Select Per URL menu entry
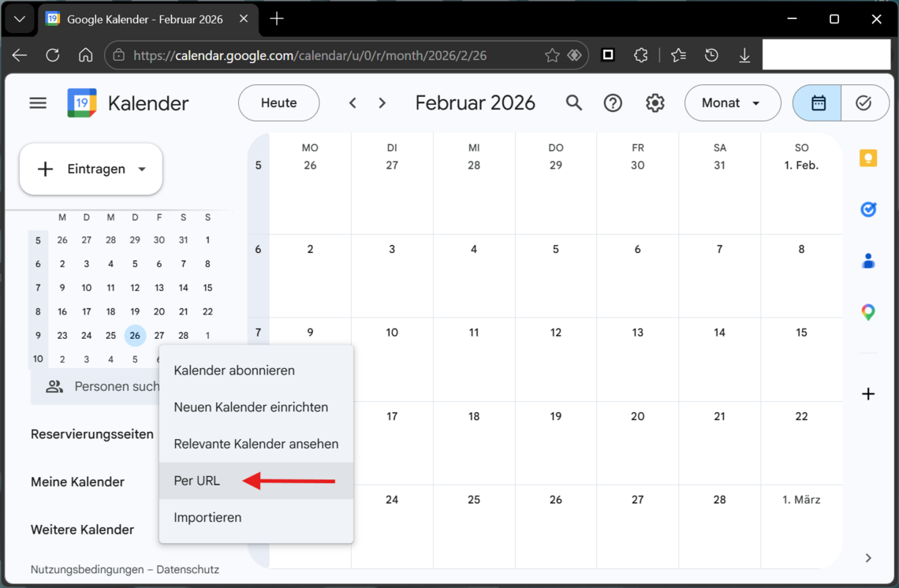Image resolution: width=899 pixels, height=588 pixels. pos(197,481)
